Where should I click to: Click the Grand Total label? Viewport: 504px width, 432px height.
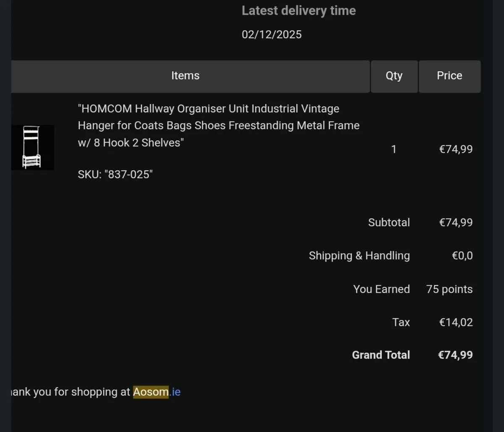click(381, 355)
